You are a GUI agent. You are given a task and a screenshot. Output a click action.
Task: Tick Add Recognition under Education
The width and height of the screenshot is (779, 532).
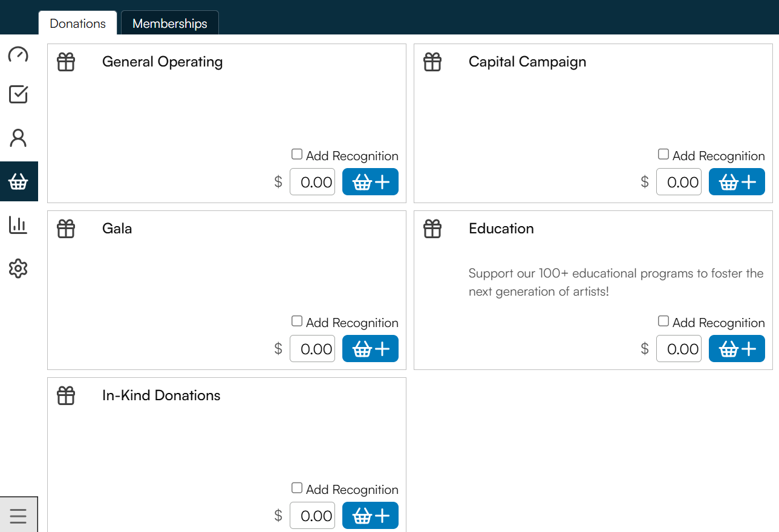tap(663, 321)
